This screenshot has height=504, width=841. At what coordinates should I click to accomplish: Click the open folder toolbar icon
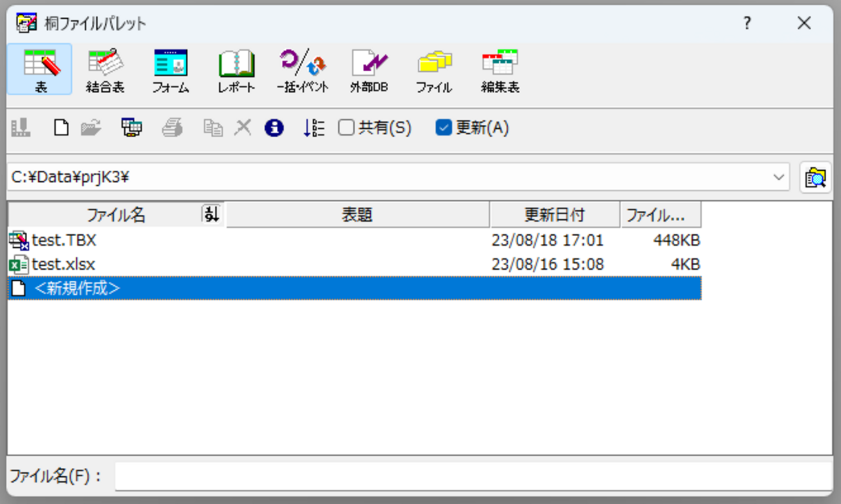[91, 128]
